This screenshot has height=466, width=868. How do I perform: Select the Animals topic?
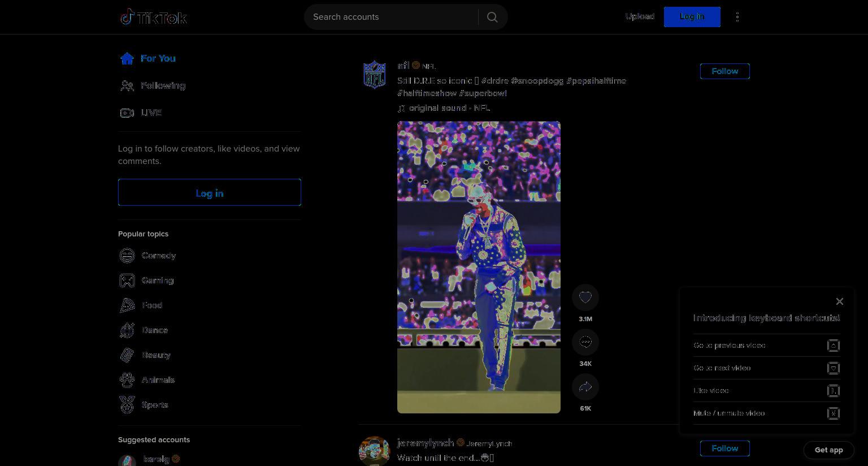158,380
